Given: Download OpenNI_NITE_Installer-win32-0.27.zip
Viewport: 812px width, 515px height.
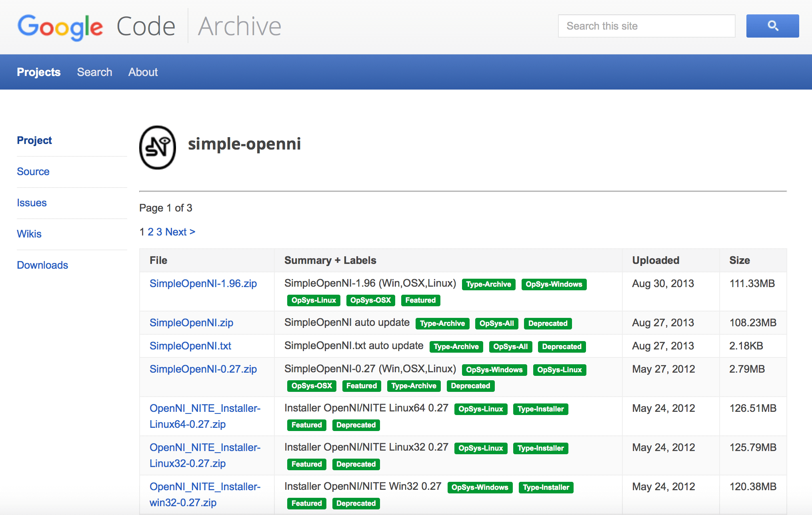Looking at the screenshot, I should click(205, 495).
